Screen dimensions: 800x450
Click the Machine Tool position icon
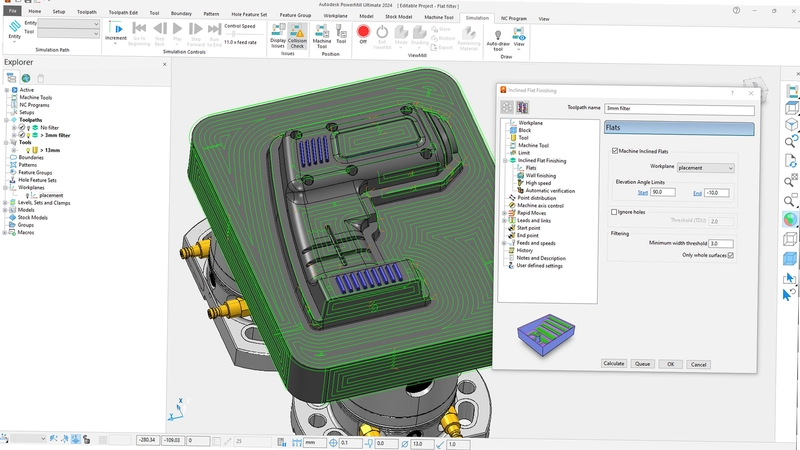pyautogui.click(x=321, y=36)
